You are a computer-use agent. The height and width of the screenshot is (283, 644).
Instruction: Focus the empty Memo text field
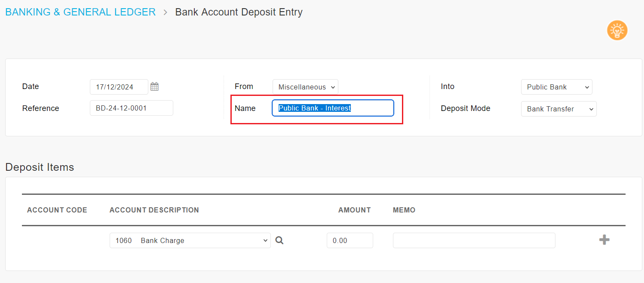474,240
